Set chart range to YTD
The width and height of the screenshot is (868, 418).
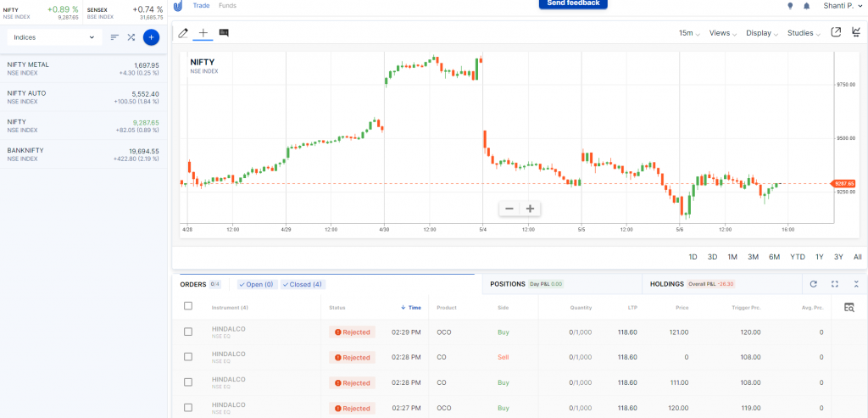pyautogui.click(x=797, y=257)
